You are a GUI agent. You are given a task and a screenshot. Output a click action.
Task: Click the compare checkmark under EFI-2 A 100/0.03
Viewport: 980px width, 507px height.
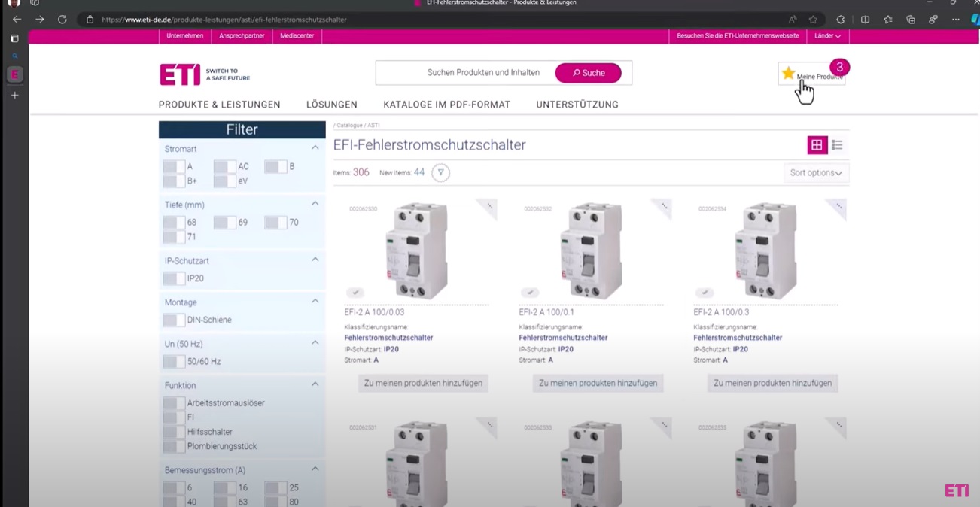pos(355,293)
